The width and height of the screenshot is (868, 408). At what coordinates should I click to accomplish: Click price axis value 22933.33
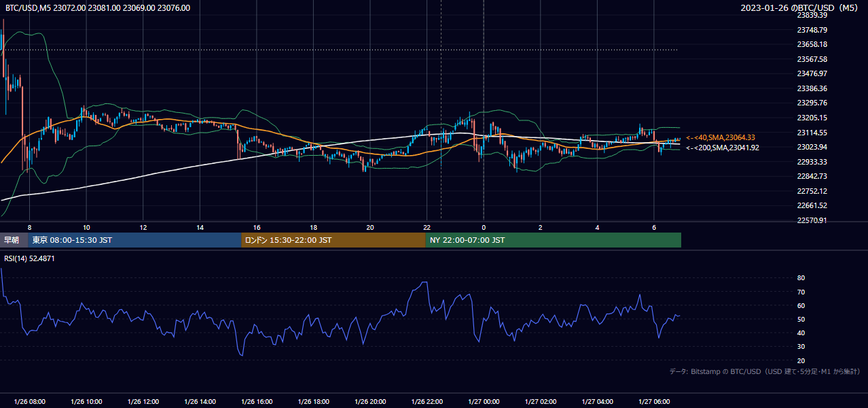812,162
